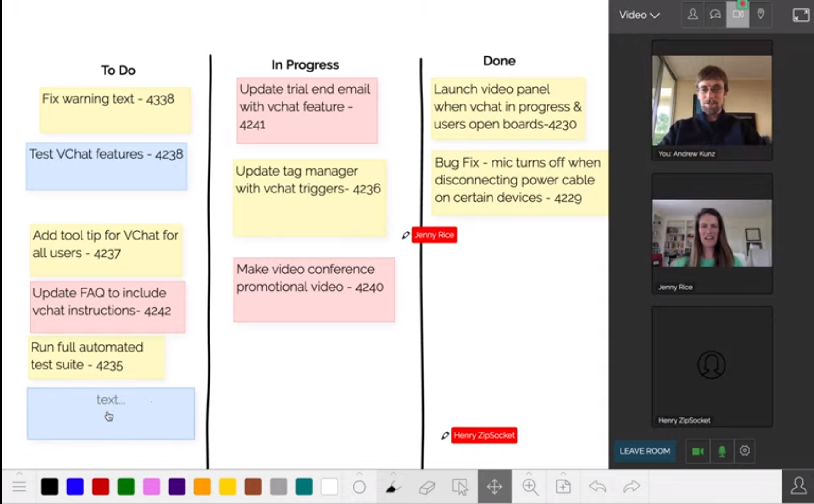The width and height of the screenshot is (814, 504).
Task: Expand the chevron above the circle tool
Action: coord(359,473)
